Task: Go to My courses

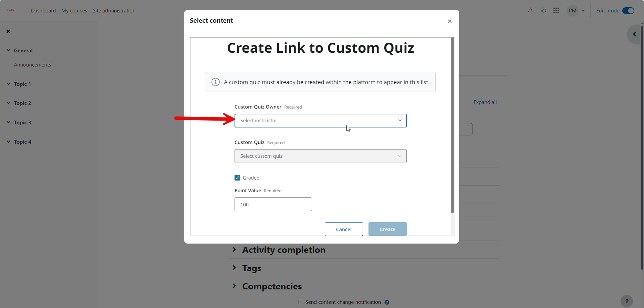Action: 74,11
